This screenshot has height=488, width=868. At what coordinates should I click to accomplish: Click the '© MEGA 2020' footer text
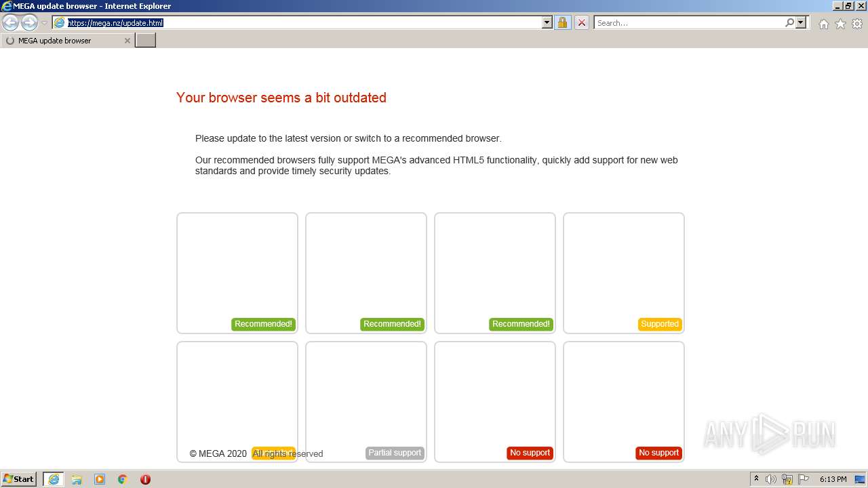(x=218, y=454)
